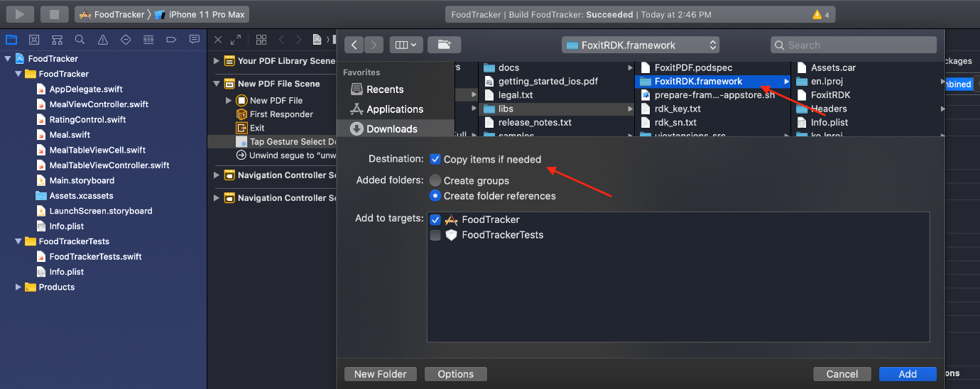Select the Create groups radio button
The height and width of the screenshot is (389, 980).
coord(435,181)
